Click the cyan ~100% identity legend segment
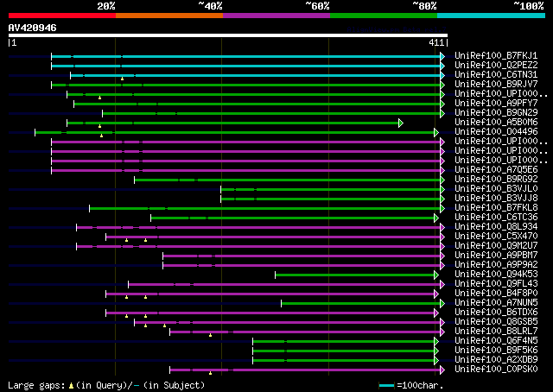 pos(491,16)
